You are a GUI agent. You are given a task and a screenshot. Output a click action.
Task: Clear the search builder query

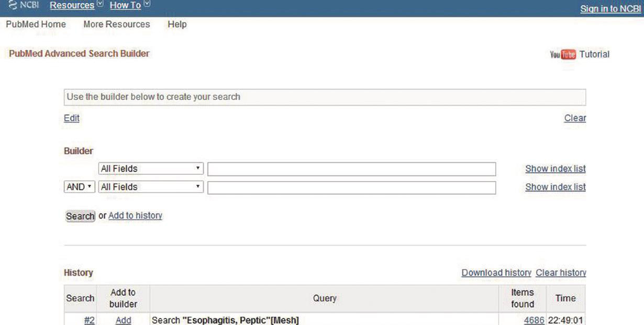point(575,118)
